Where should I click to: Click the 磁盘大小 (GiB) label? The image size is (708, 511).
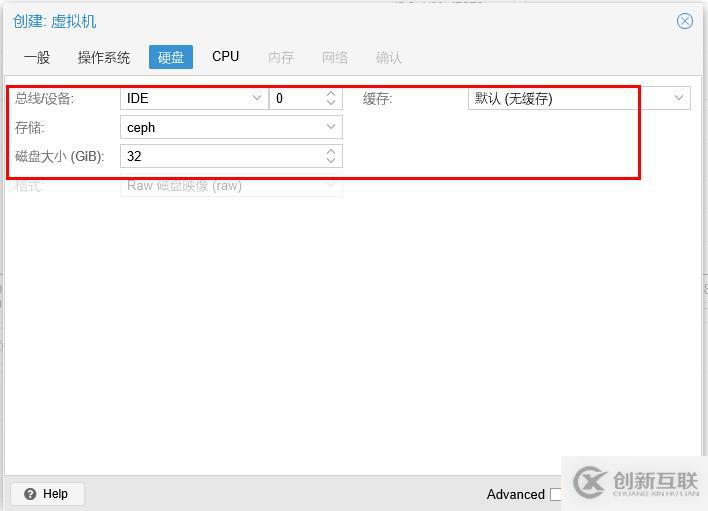pyautogui.click(x=59, y=156)
